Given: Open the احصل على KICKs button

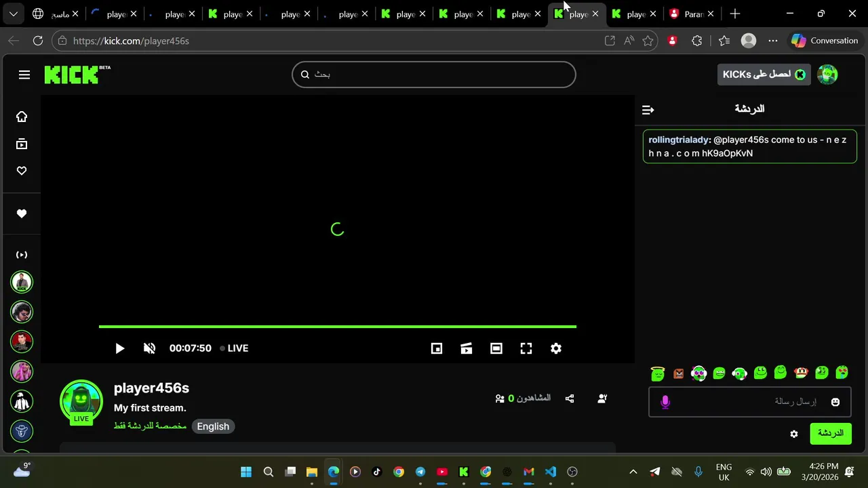Looking at the screenshot, I should [764, 75].
